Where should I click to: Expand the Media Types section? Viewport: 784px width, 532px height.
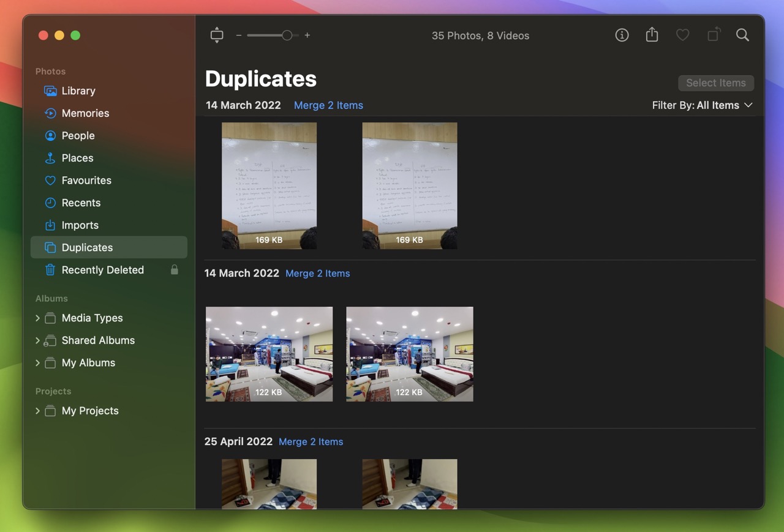(x=38, y=318)
